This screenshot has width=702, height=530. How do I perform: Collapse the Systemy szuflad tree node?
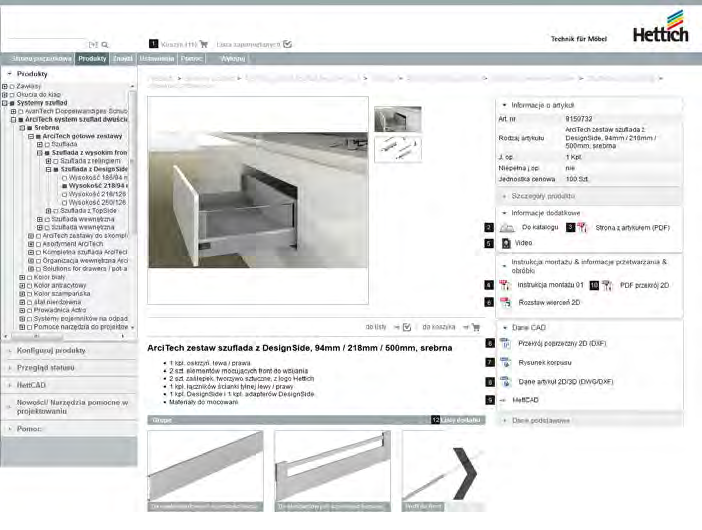(5, 103)
